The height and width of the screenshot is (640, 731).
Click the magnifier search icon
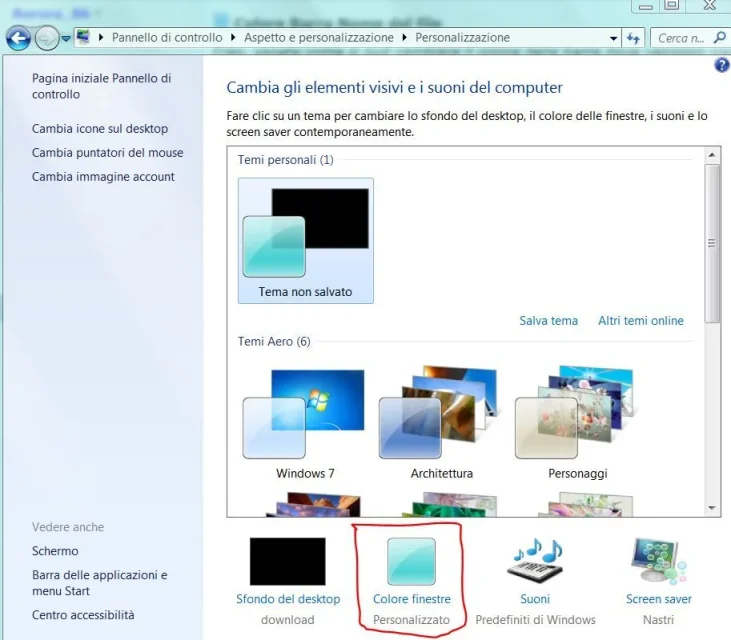720,37
